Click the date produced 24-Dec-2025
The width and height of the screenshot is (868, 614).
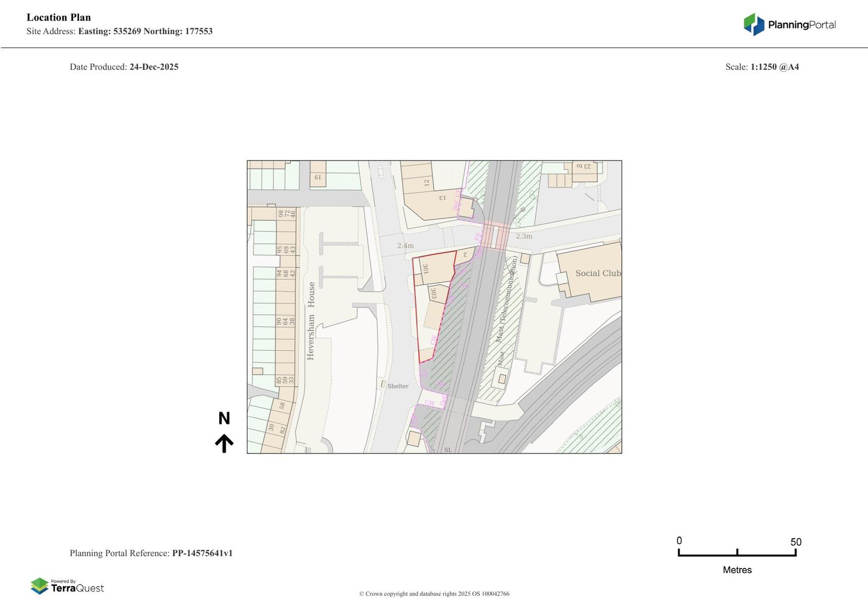coord(154,67)
